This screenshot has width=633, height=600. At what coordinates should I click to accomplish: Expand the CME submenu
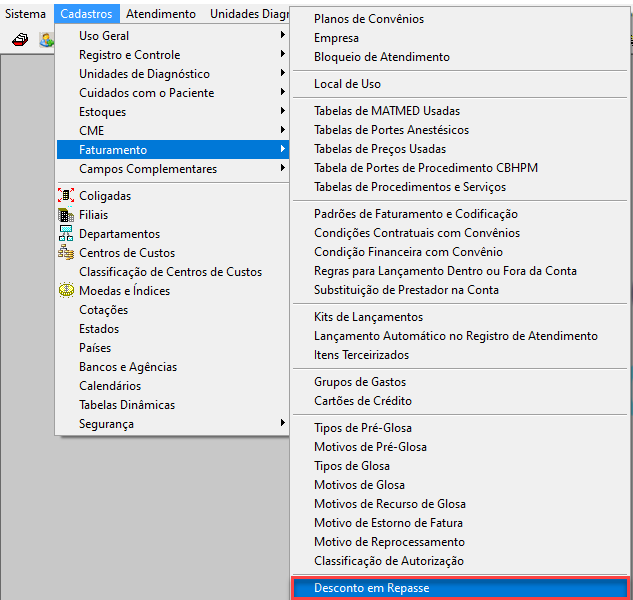[172, 131]
